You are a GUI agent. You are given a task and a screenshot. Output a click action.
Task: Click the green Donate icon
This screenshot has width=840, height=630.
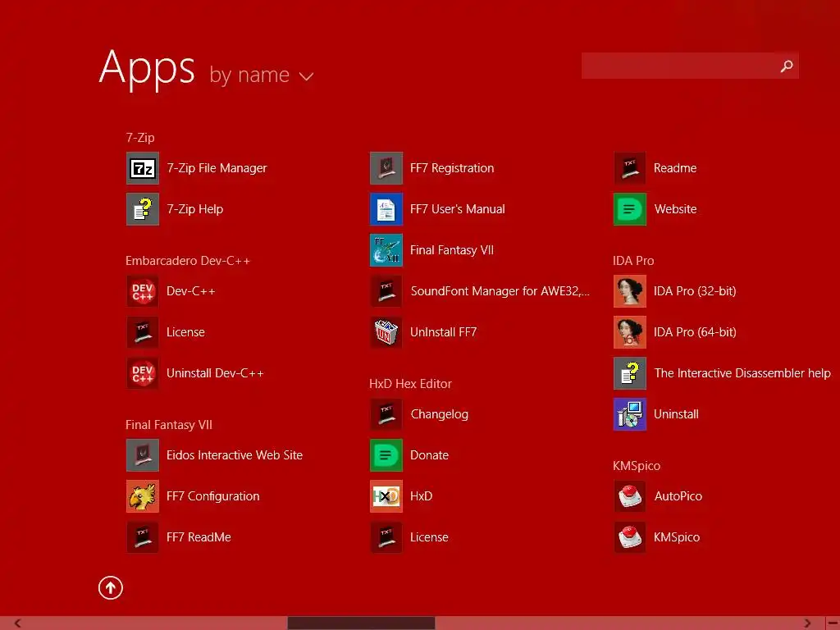386,455
